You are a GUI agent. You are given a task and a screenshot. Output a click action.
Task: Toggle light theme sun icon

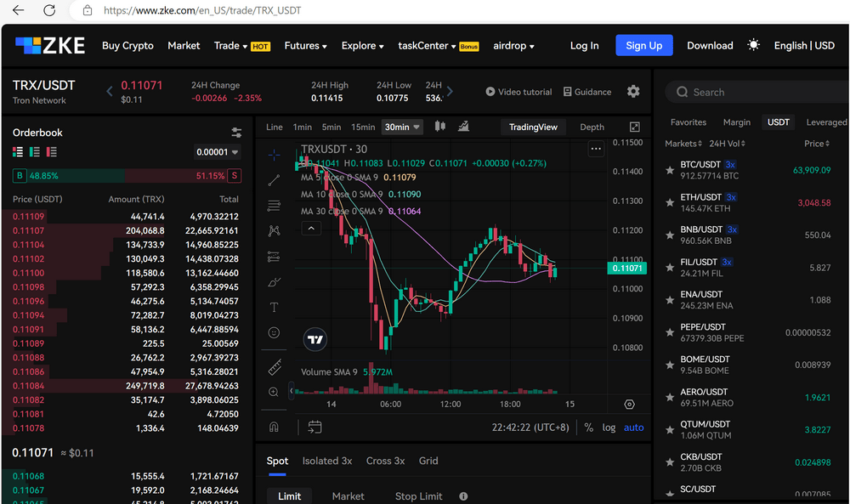(x=753, y=45)
